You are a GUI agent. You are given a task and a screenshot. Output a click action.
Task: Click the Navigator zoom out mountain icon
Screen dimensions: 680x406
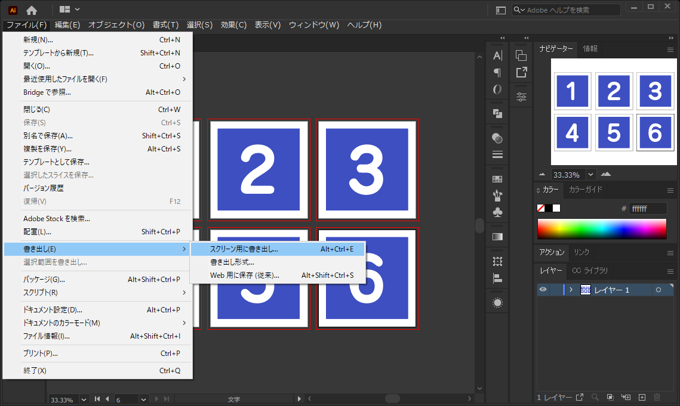point(542,174)
